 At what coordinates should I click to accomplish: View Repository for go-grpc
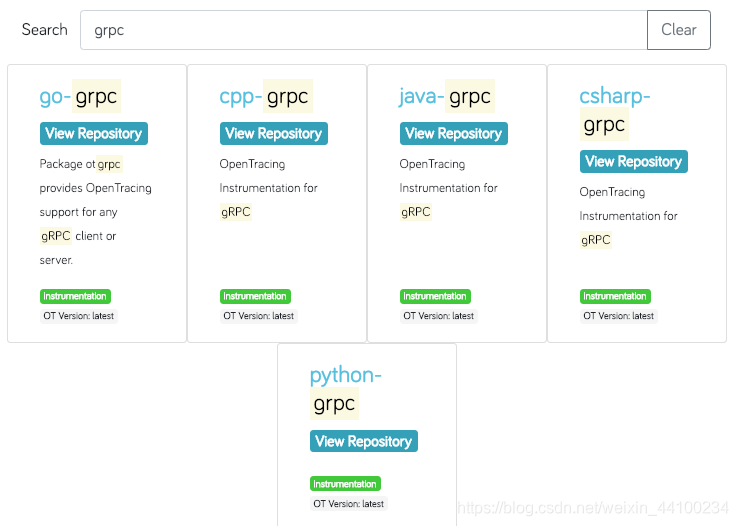[x=94, y=134]
